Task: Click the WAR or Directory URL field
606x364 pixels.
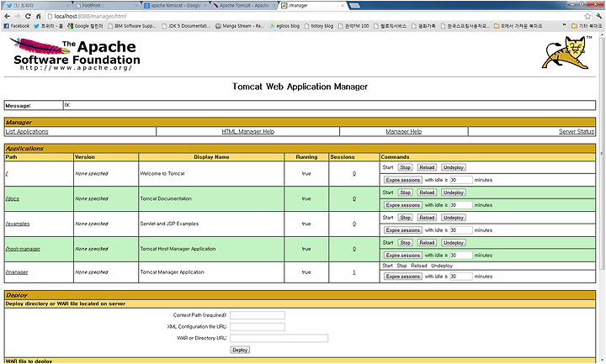Action: [279, 338]
